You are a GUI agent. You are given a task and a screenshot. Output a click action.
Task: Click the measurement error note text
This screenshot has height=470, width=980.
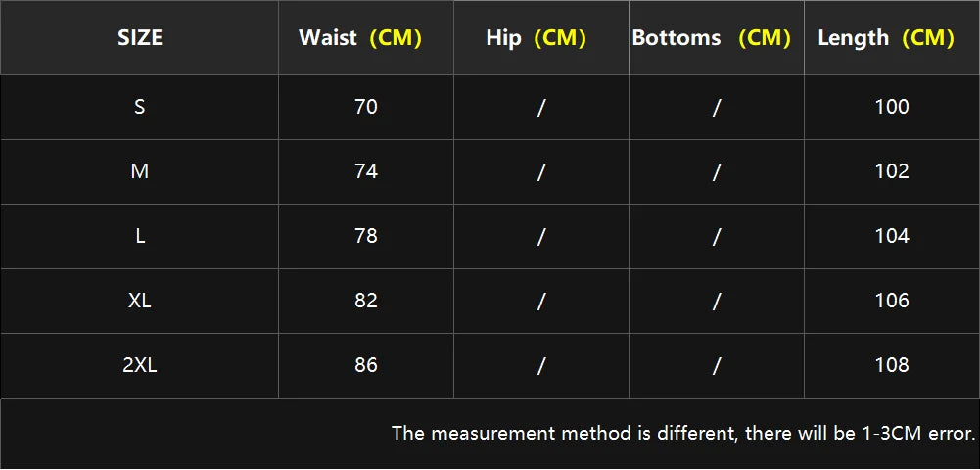[x=683, y=433]
